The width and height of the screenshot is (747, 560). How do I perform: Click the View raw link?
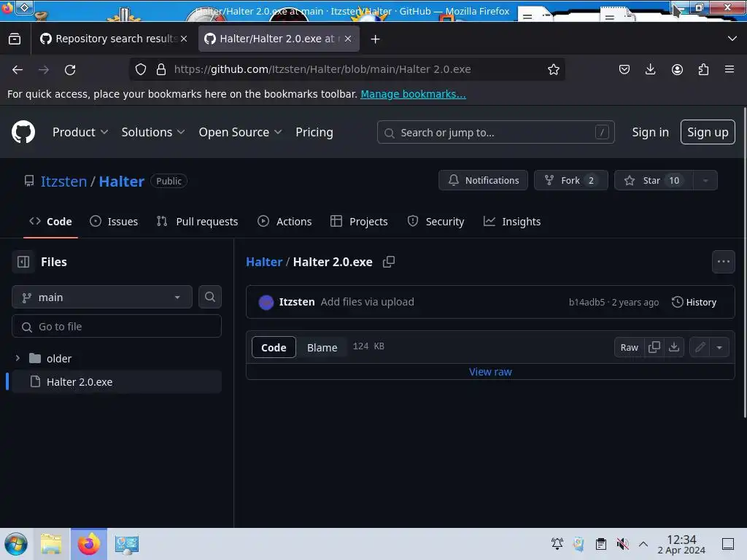pos(490,372)
